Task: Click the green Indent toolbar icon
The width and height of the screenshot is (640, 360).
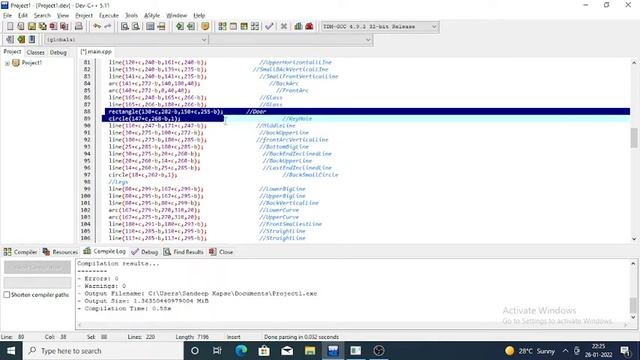Action: pos(180,27)
